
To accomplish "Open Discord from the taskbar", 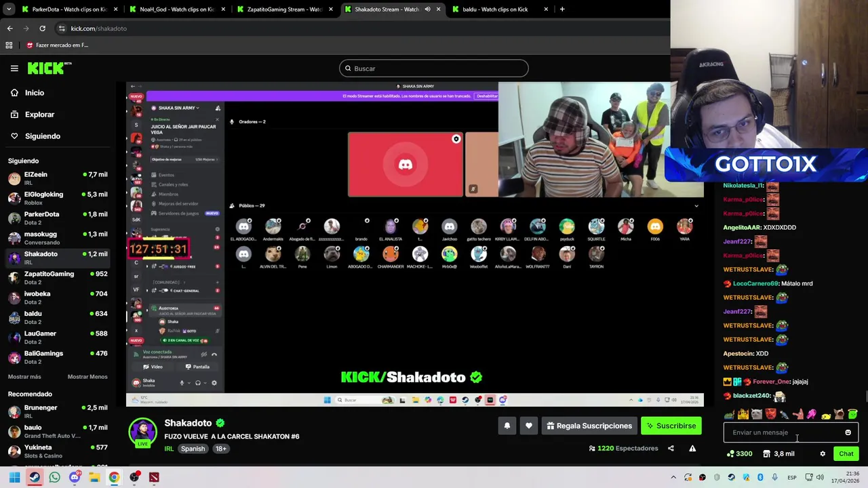I will [x=75, y=477].
